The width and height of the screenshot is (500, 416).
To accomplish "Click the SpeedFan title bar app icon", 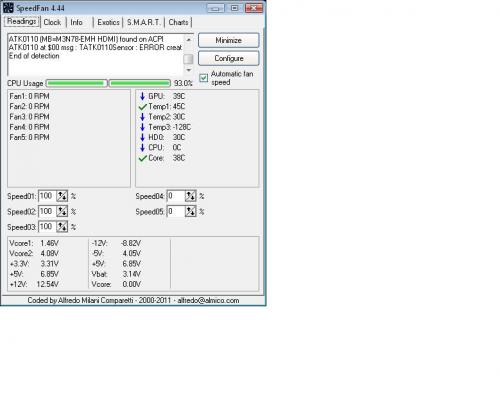I will (8, 8).
